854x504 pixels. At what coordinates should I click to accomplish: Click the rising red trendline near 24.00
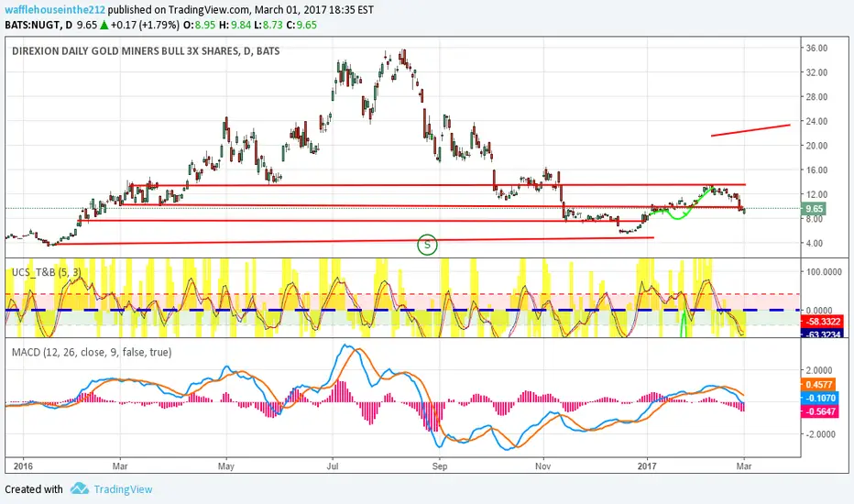750,130
